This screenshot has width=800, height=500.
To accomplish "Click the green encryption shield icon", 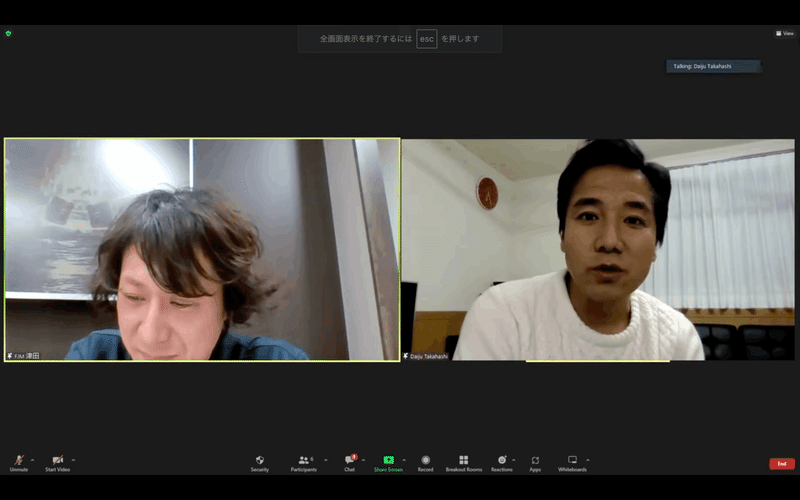I will point(8,33).
